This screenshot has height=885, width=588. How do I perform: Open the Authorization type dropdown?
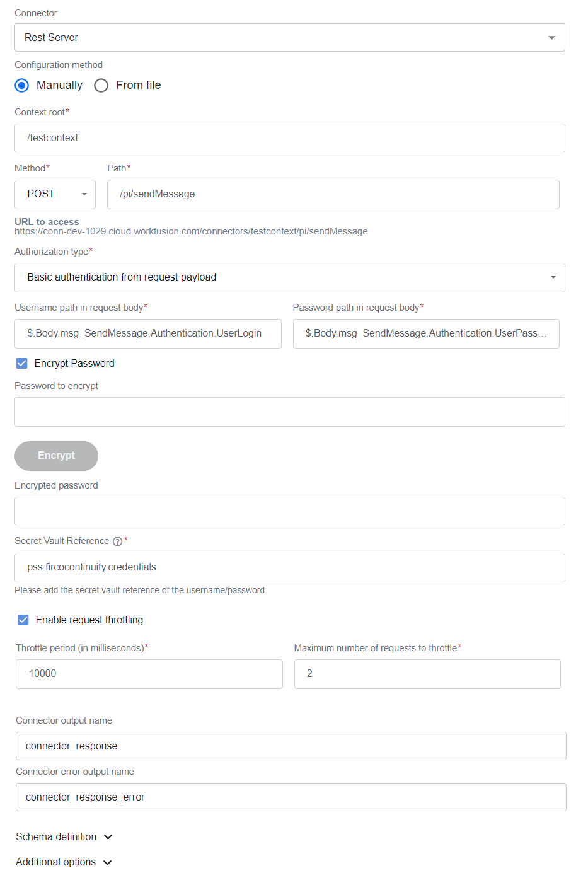290,277
